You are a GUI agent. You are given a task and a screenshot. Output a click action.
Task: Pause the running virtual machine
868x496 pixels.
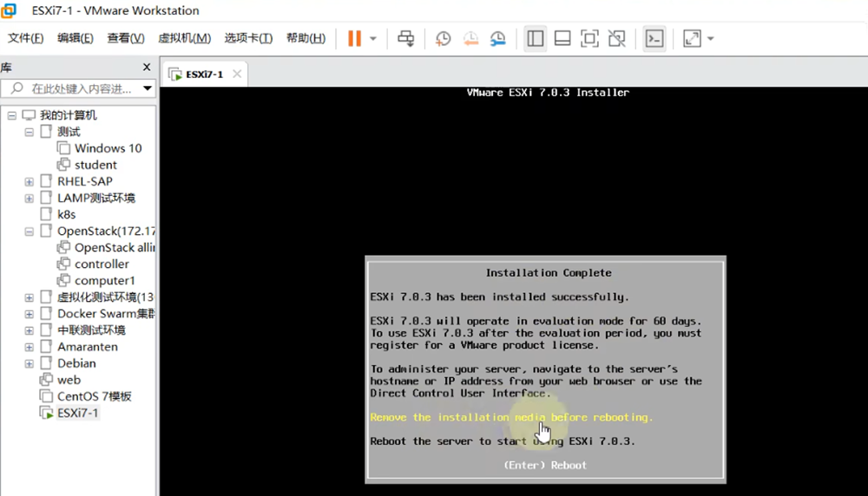pos(354,38)
